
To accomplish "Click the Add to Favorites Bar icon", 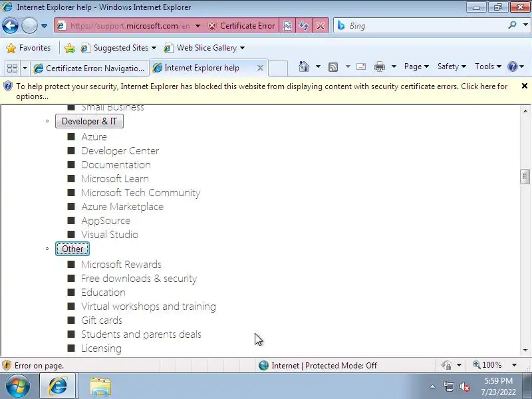I will click(70, 48).
